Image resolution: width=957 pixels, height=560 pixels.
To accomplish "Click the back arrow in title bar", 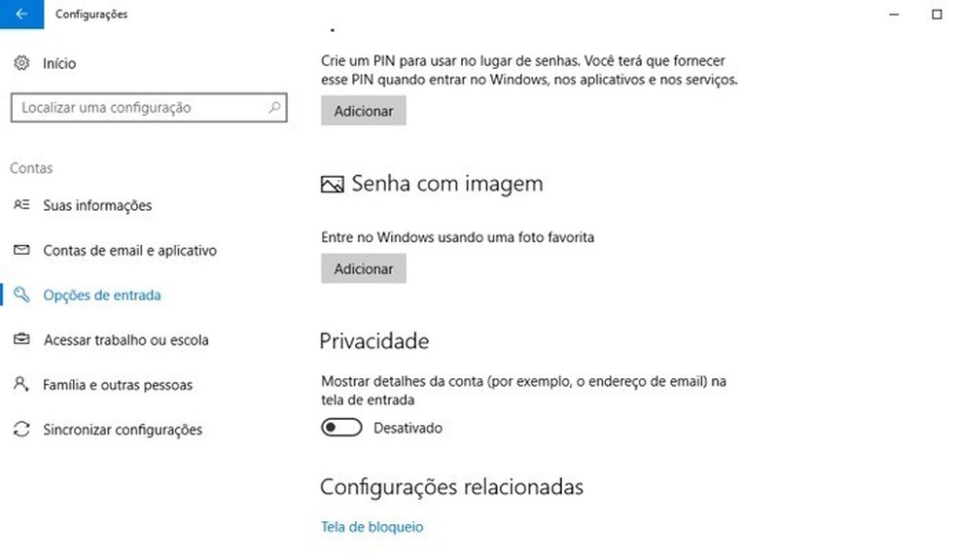I will pyautogui.click(x=21, y=15).
